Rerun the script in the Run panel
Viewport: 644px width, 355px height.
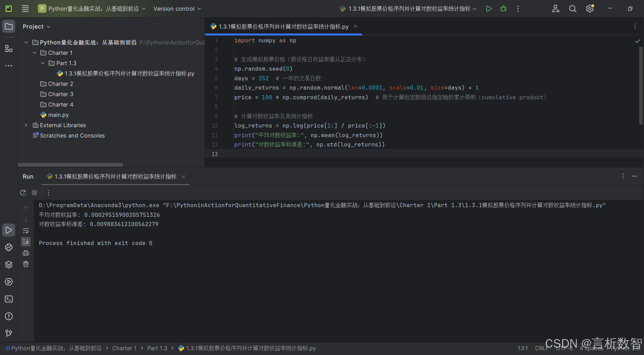[x=23, y=193]
